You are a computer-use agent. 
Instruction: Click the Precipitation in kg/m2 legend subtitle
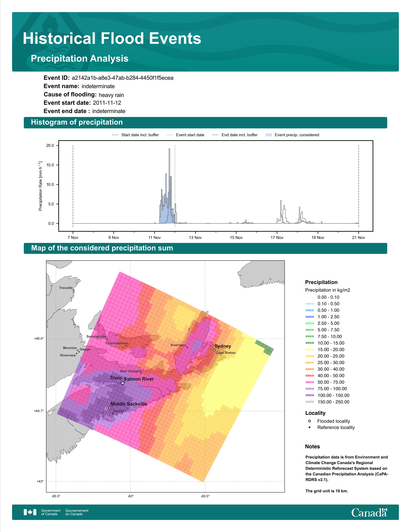(x=328, y=290)
